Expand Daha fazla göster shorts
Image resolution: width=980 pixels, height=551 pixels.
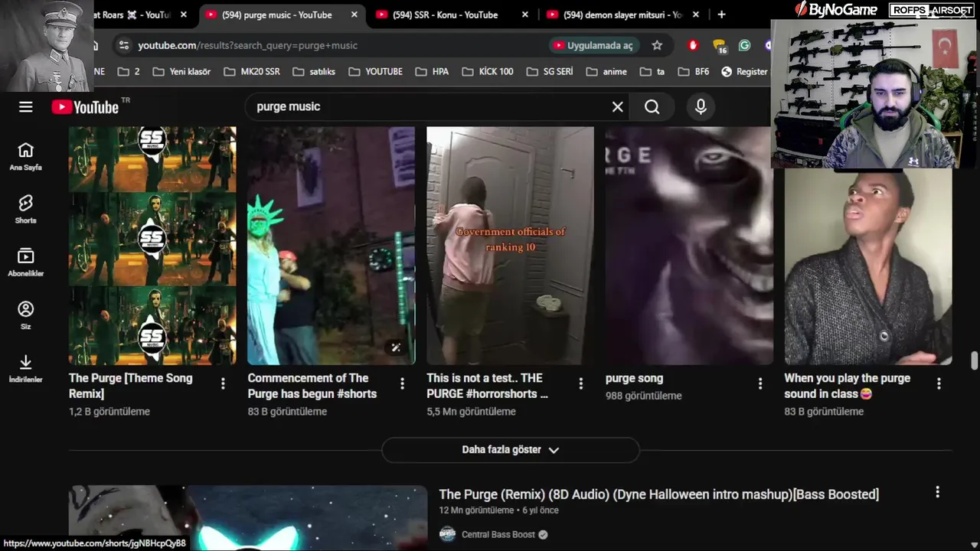click(x=510, y=450)
